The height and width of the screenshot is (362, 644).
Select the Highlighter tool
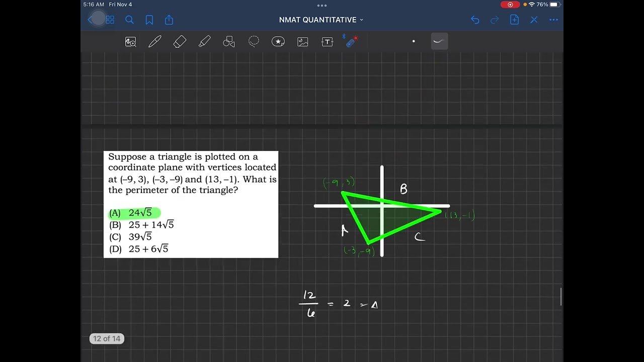(x=204, y=42)
